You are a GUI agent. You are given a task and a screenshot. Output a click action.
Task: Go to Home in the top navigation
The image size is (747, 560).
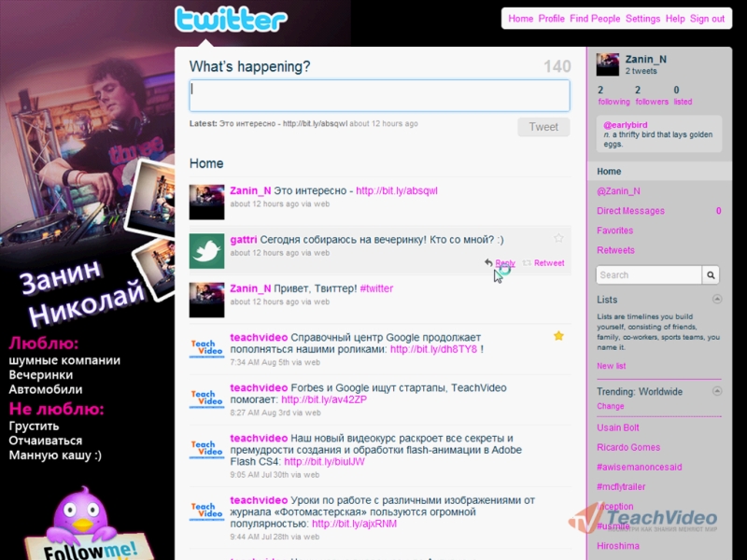(x=520, y=19)
